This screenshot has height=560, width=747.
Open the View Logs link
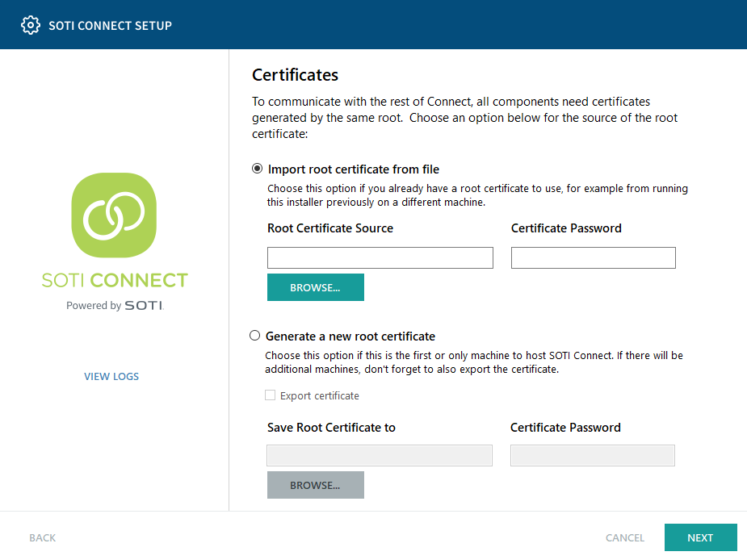point(111,376)
